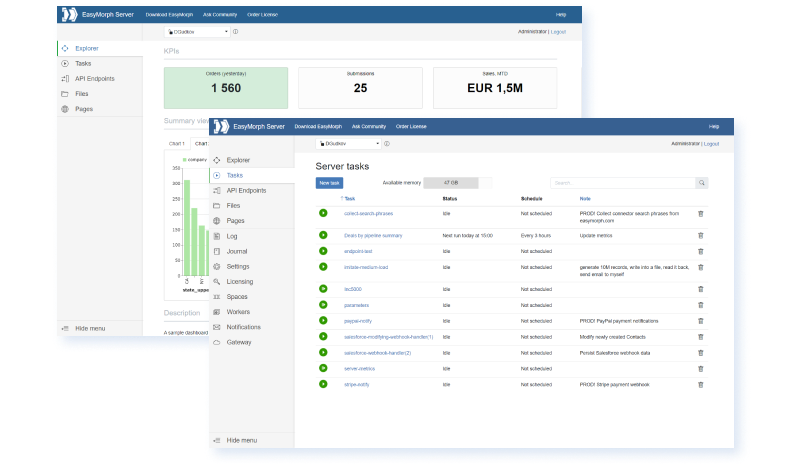792x466 pixels.
Task: Click the EasyMorph logo in the back window
Action: (70, 15)
